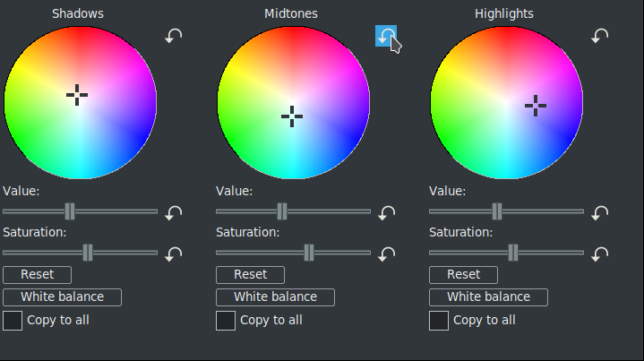Screen dimensions: 644x361
Task: Click the crosshair in the Highlights color wheel
Action: point(536,106)
